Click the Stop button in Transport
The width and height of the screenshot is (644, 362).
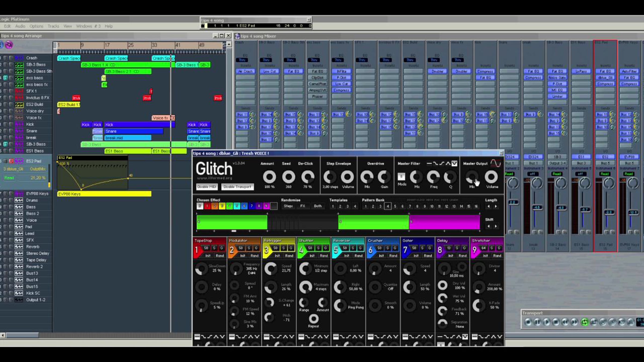point(556,322)
